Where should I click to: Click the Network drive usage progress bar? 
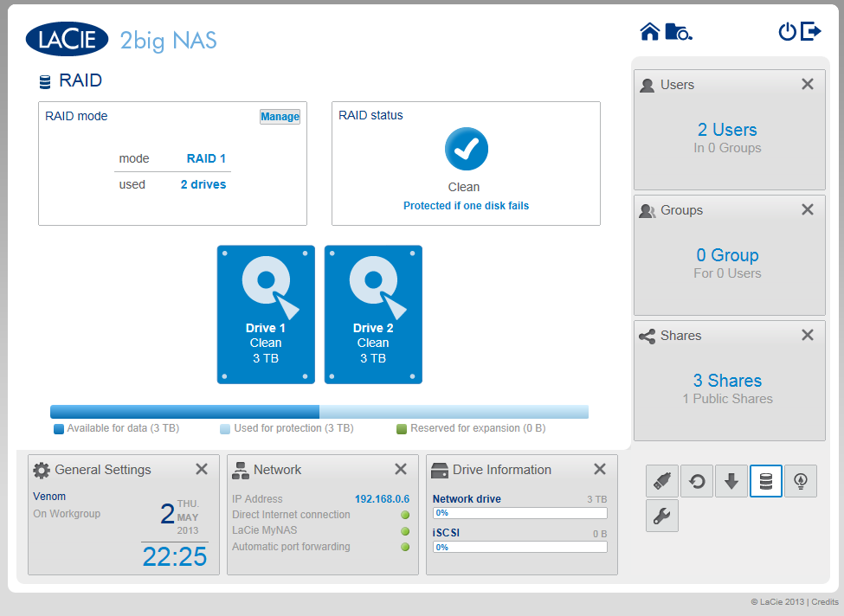[x=520, y=513]
